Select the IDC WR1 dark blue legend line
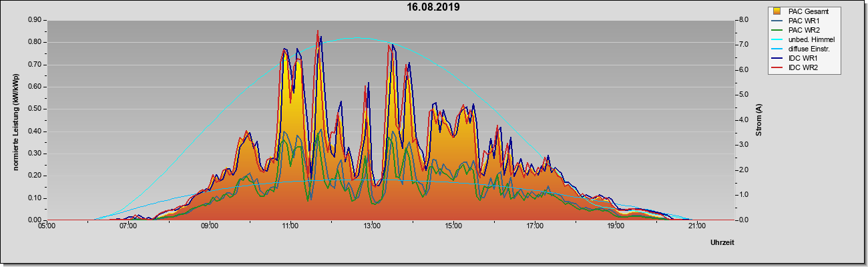Viewport: 868px width, 267px height. (777, 58)
